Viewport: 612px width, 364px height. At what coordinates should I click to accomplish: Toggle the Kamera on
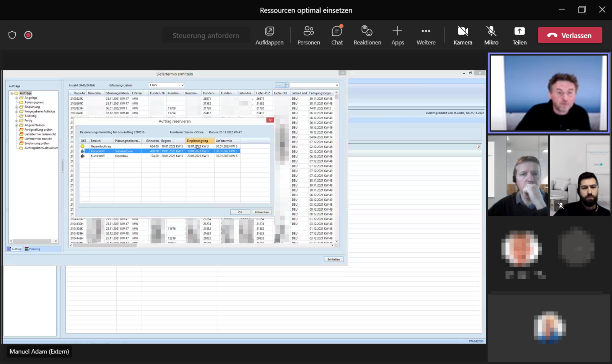463,35
